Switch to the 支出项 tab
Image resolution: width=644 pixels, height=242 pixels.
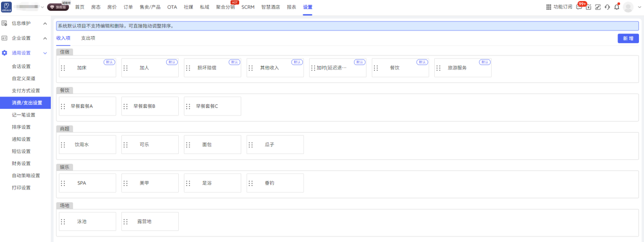88,38
